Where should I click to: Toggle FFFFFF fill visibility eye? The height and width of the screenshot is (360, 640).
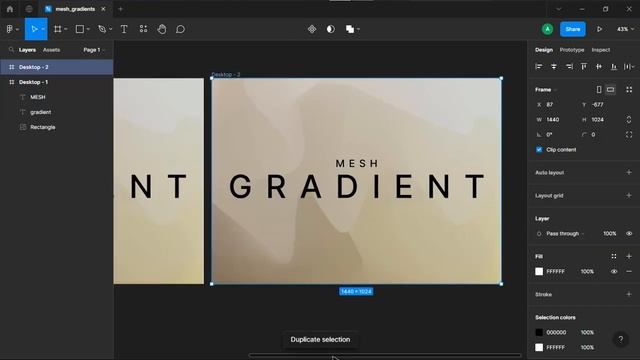click(x=614, y=271)
